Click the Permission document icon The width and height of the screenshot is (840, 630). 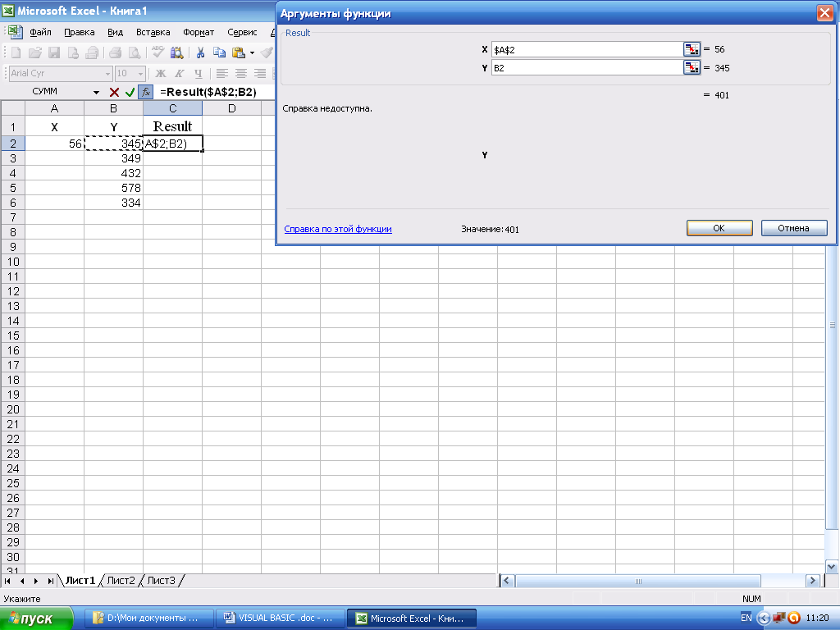tap(73, 52)
